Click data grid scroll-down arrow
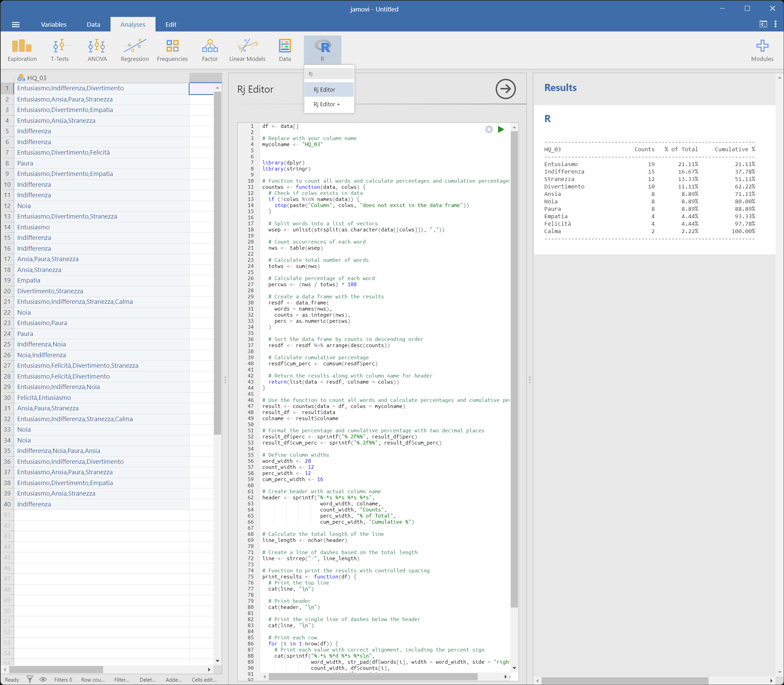 217,661
